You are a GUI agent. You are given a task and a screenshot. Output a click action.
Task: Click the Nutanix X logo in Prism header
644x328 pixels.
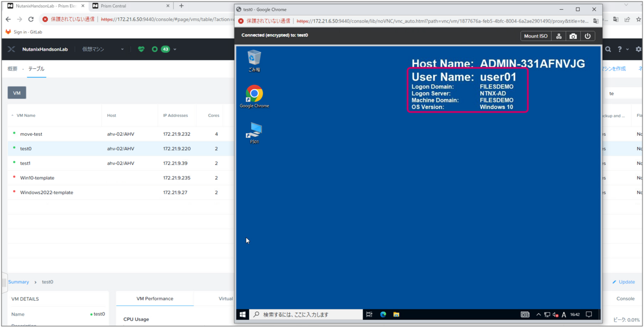11,49
